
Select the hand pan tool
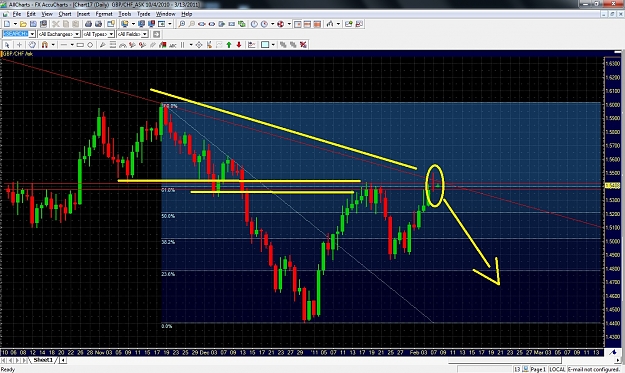pos(32,45)
